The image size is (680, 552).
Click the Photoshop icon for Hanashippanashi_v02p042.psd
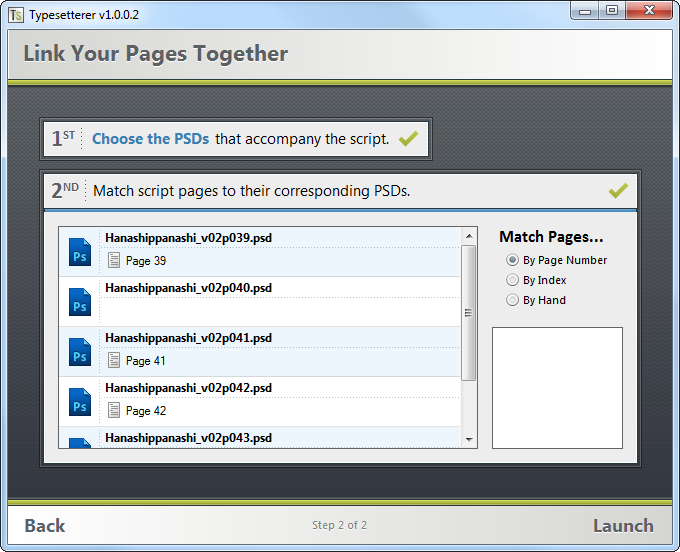[80, 402]
